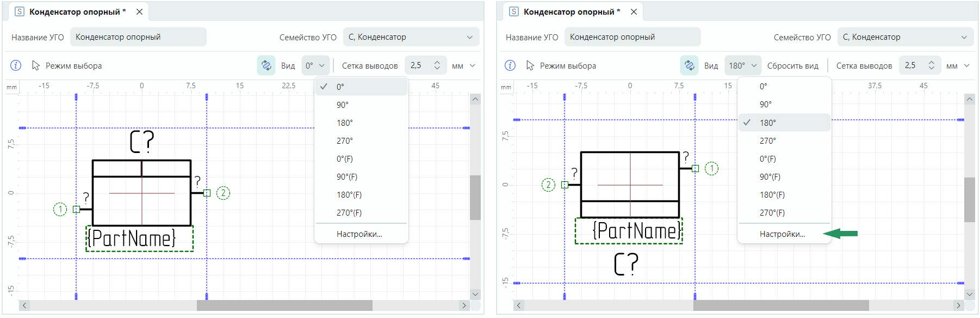This screenshot has height=318, width=980.
Task: Select pin 1 square in the right canvas
Action: tap(695, 168)
